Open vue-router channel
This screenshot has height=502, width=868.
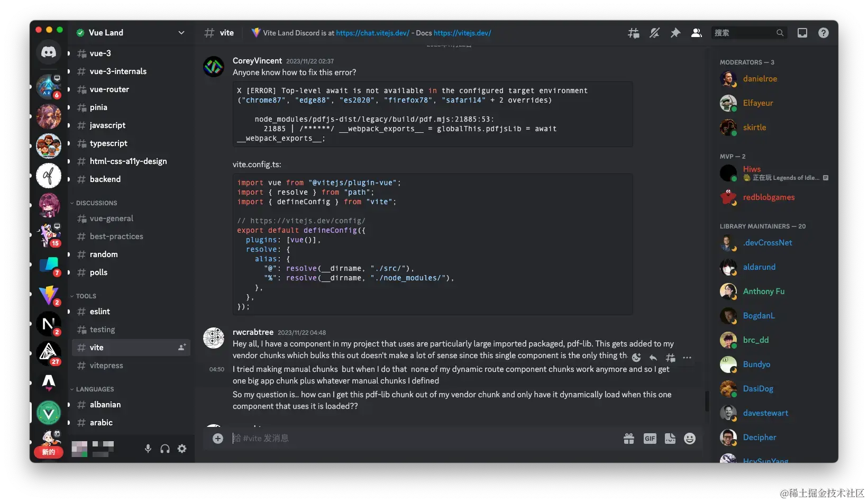pyautogui.click(x=131, y=89)
